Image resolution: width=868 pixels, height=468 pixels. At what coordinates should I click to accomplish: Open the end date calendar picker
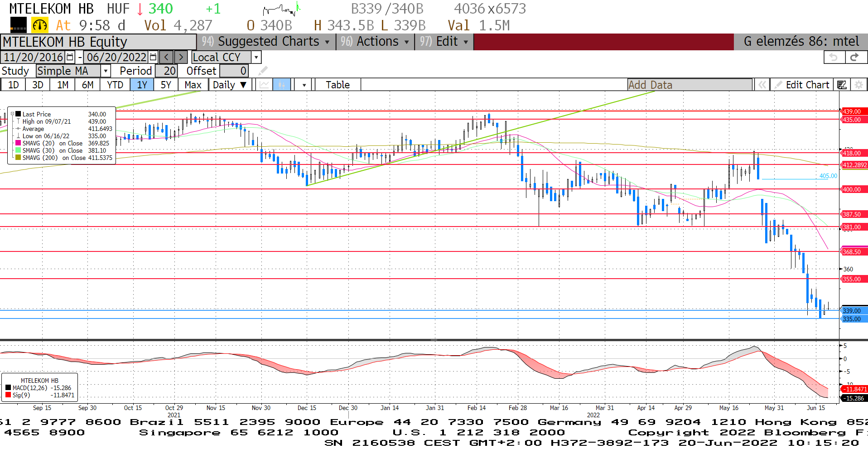[x=153, y=57]
